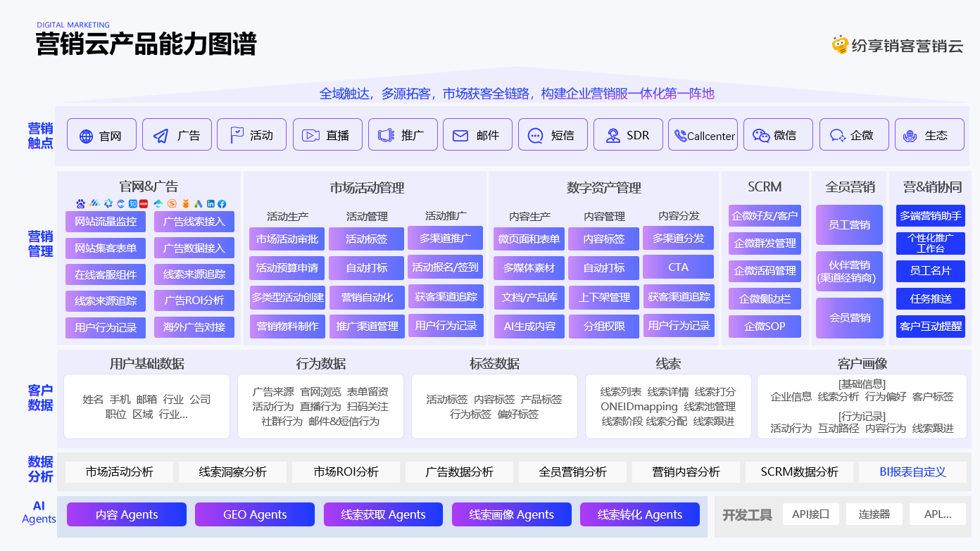Select the 网站集客表单 tile
Viewport: 980px width, 551px height.
(x=106, y=248)
